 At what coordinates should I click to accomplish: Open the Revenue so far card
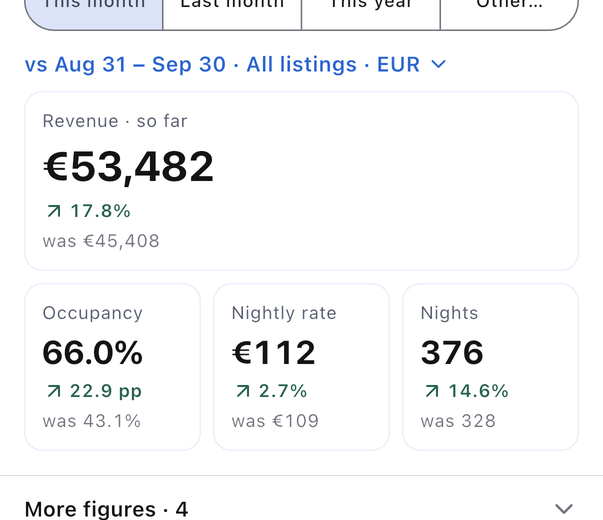pos(302,181)
